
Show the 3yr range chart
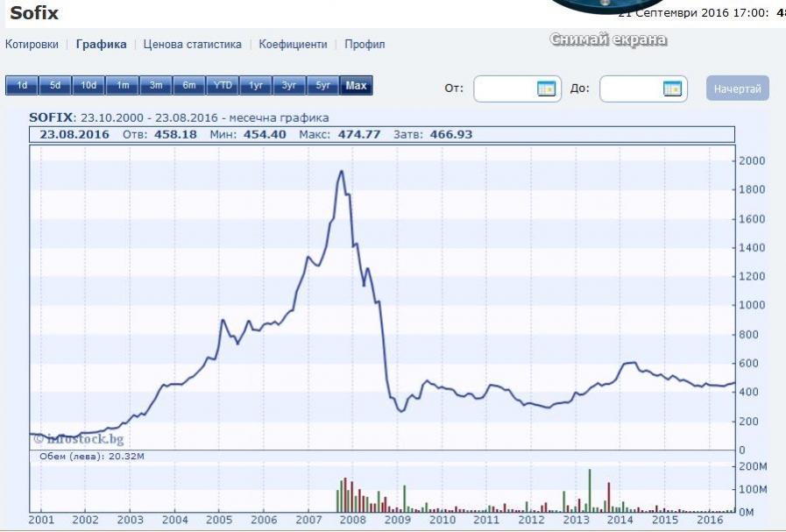(x=289, y=85)
